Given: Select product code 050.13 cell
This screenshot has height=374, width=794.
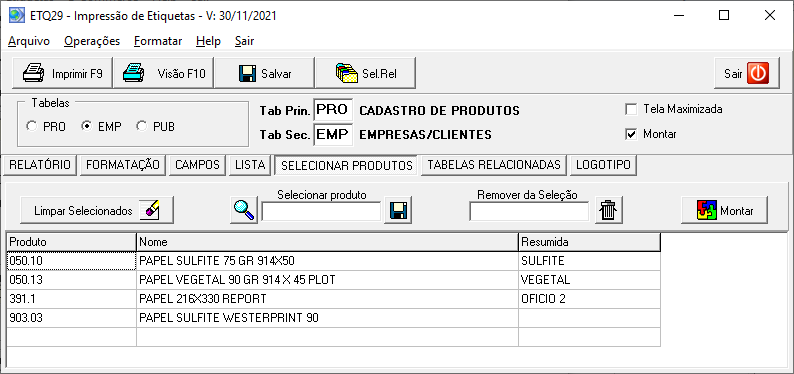Looking at the screenshot, I should (71, 280).
